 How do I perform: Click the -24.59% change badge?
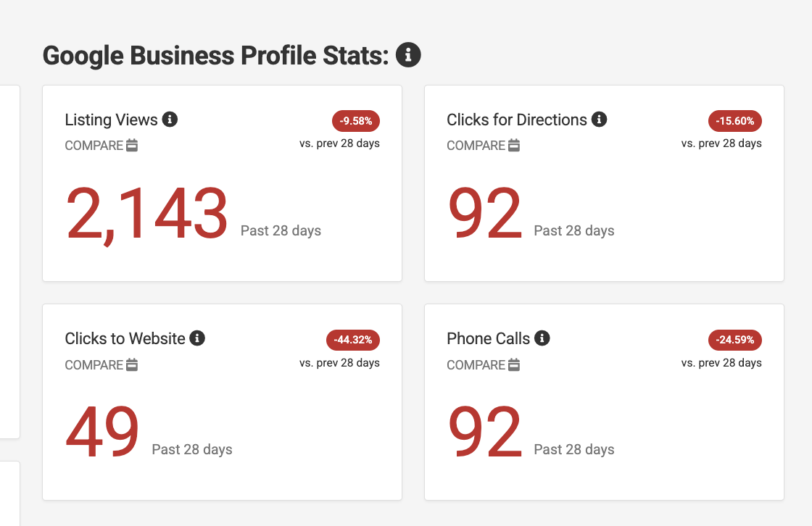click(734, 340)
